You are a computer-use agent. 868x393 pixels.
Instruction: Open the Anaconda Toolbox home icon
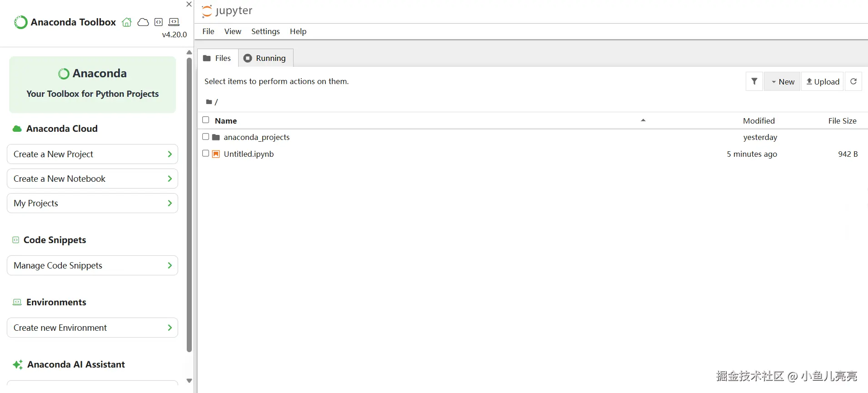[x=127, y=22]
